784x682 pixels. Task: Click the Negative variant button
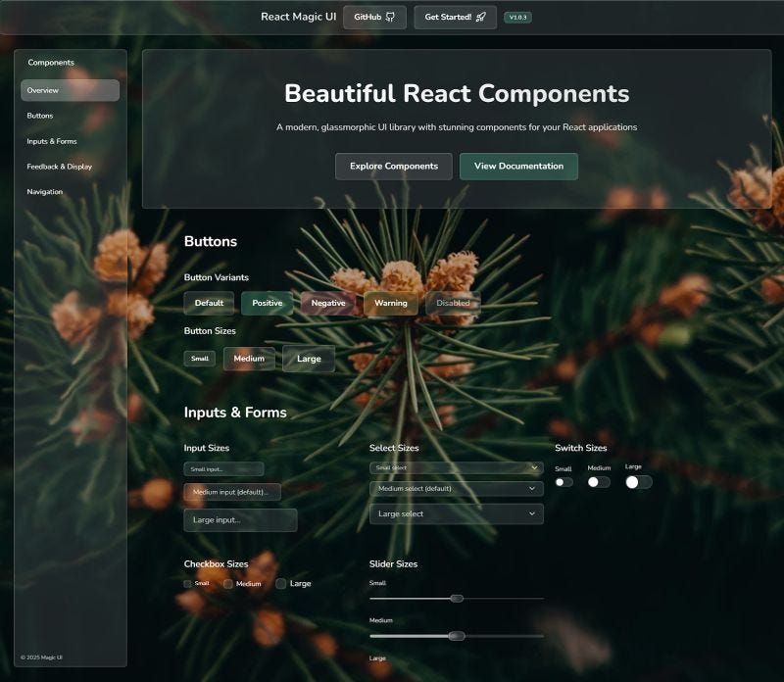[328, 303]
